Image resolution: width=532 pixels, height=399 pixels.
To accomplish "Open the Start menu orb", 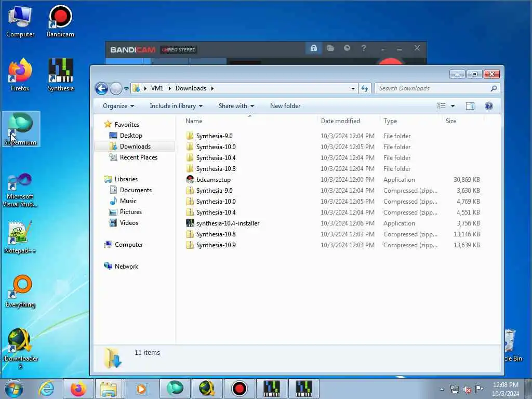I will click(x=14, y=389).
